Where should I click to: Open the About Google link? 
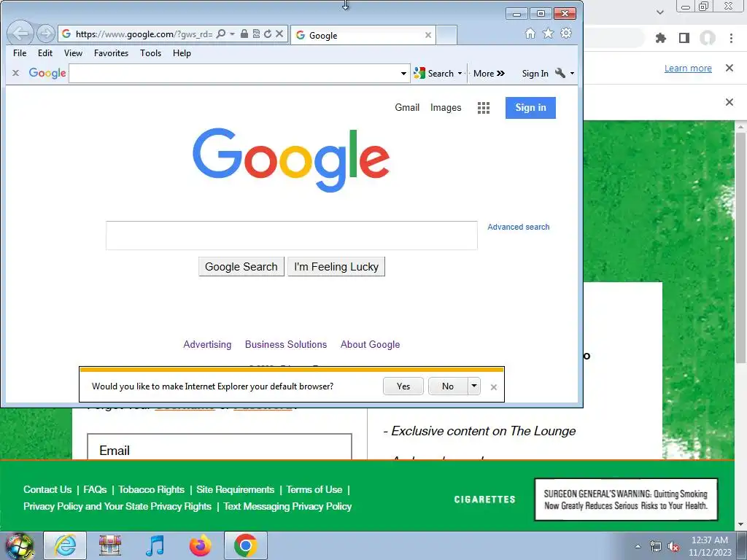point(370,344)
